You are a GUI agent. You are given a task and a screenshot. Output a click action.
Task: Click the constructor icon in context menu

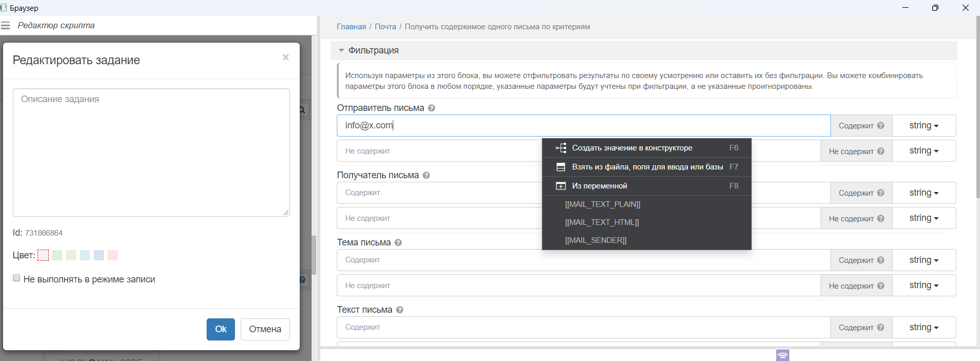(561, 148)
